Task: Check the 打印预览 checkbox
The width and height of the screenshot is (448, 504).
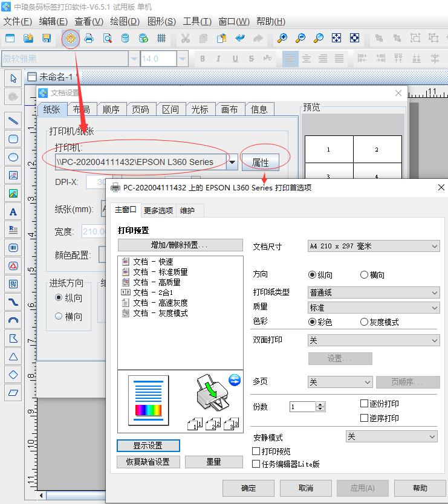Action: point(256,451)
